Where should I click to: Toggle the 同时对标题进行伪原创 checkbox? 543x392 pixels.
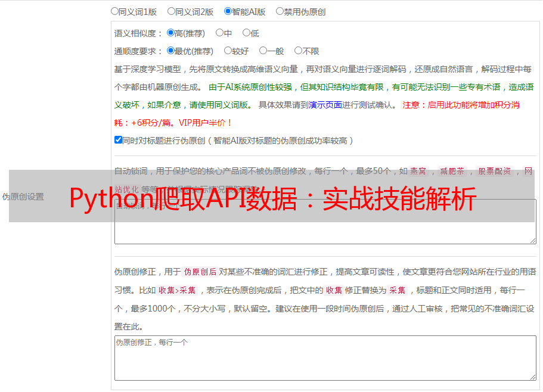coord(118,141)
